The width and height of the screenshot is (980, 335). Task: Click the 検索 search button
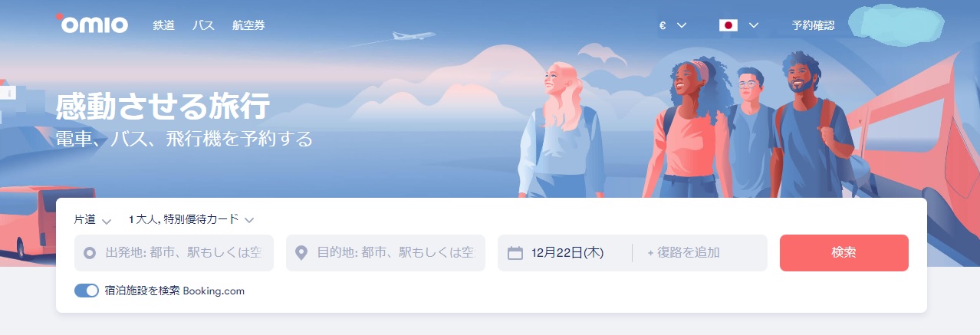pyautogui.click(x=844, y=253)
